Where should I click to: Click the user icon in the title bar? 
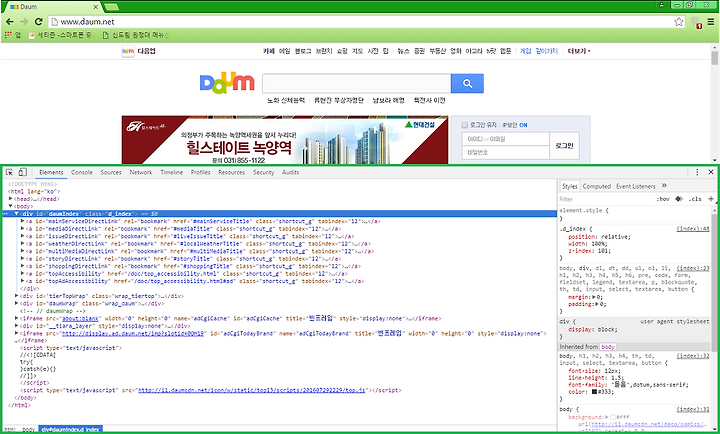click(x=662, y=5)
